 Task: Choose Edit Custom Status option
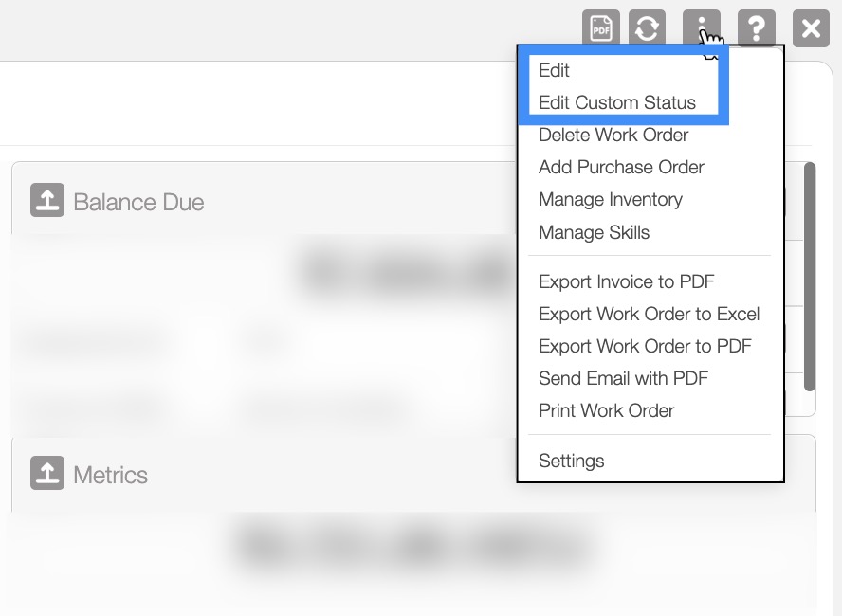(617, 102)
